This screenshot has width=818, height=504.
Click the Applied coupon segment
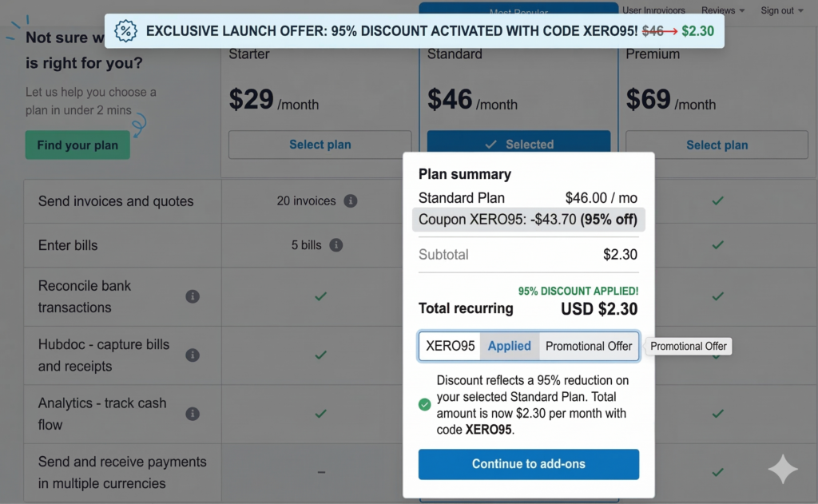509,346
